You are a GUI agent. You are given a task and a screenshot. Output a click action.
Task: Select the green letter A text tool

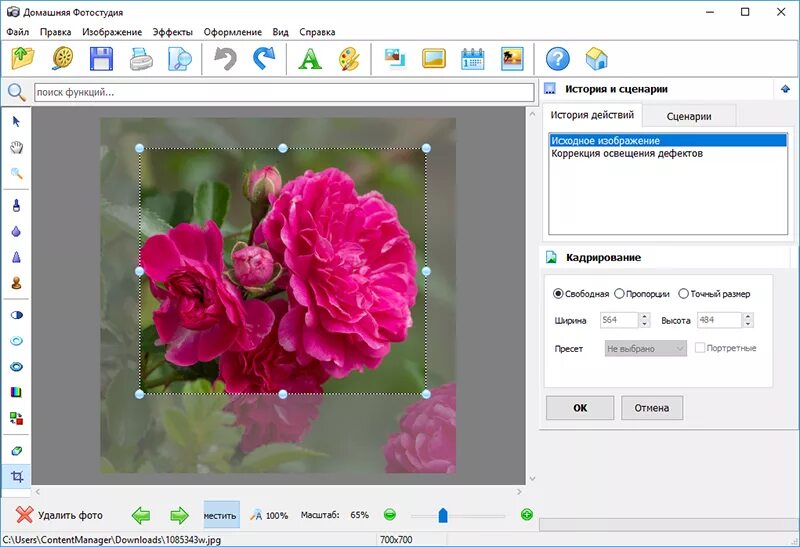310,59
